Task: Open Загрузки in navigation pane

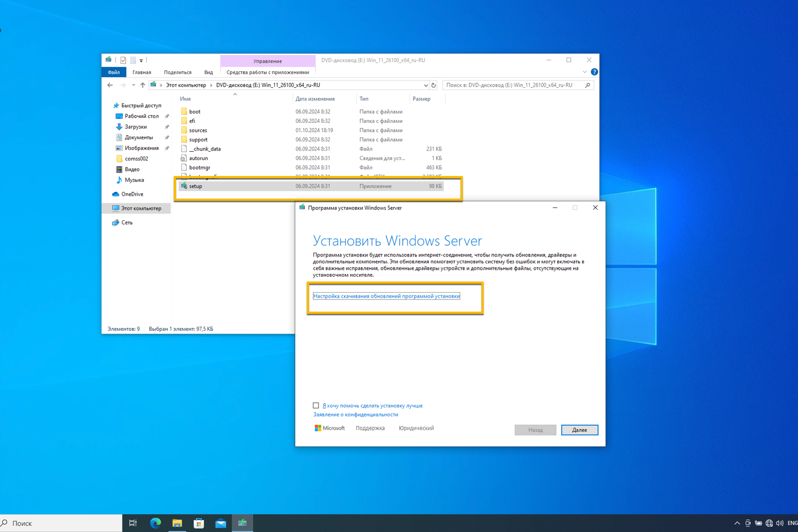Action: pyautogui.click(x=136, y=127)
